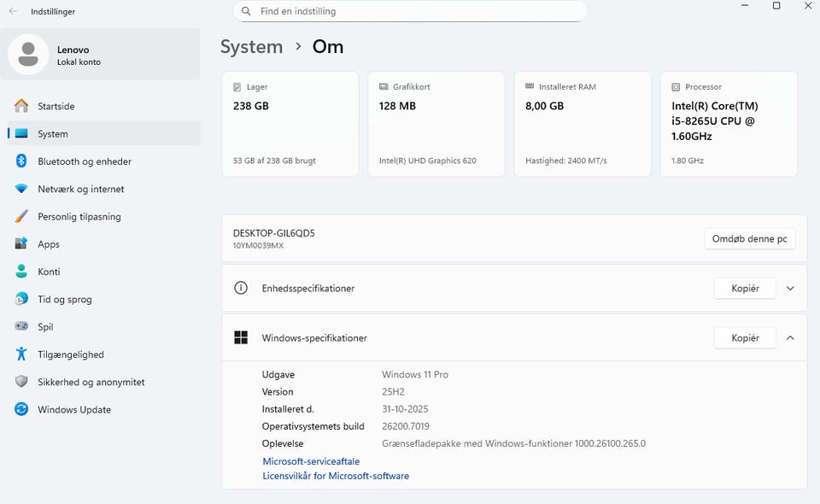Click the Windows Update icon

(x=21, y=409)
